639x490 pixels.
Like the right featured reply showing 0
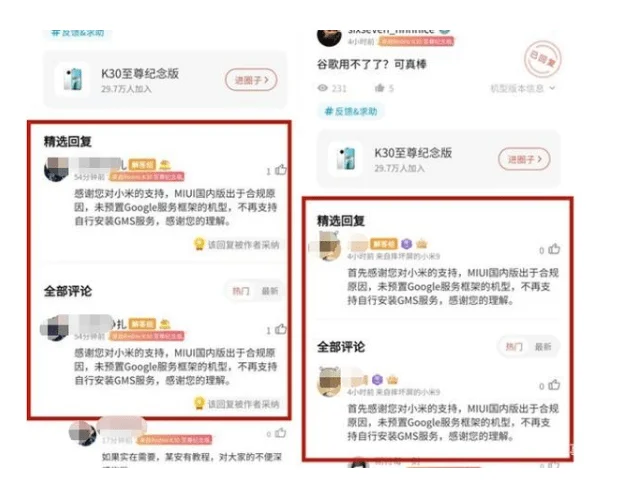tap(554, 249)
